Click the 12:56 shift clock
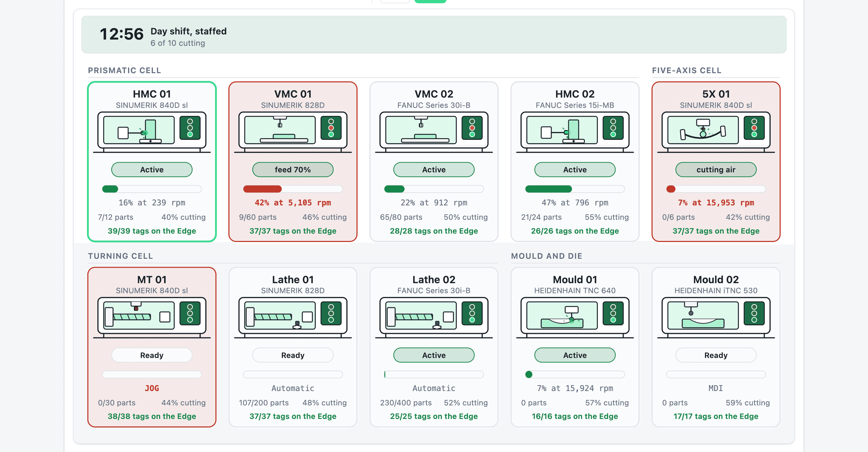868x452 pixels. (122, 34)
